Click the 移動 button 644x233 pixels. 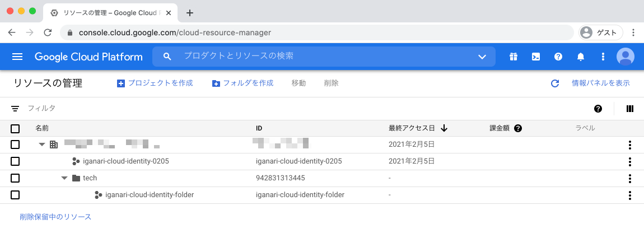(x=298, y=83)
